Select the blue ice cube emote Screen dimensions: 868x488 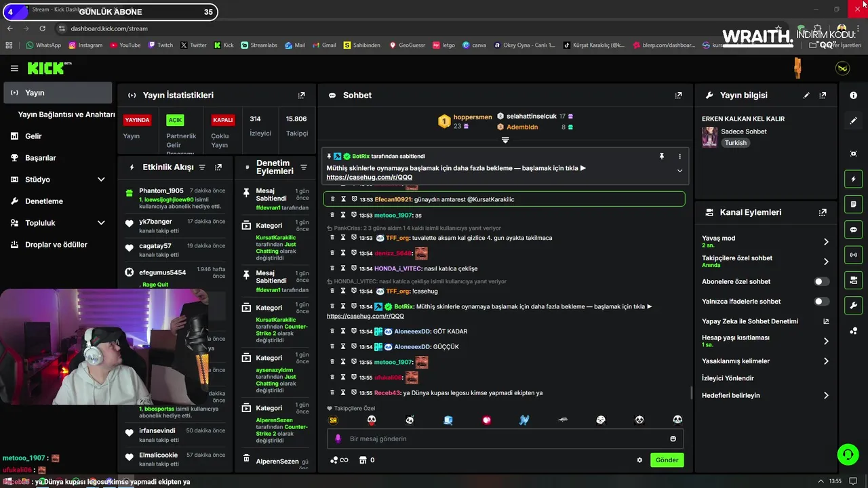[448, 420]
